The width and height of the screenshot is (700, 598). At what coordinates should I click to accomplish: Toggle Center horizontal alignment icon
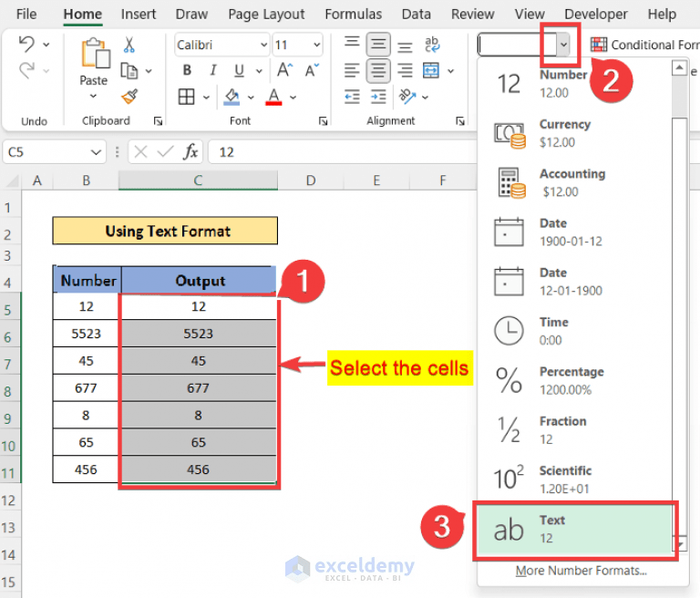pos(378,70)
